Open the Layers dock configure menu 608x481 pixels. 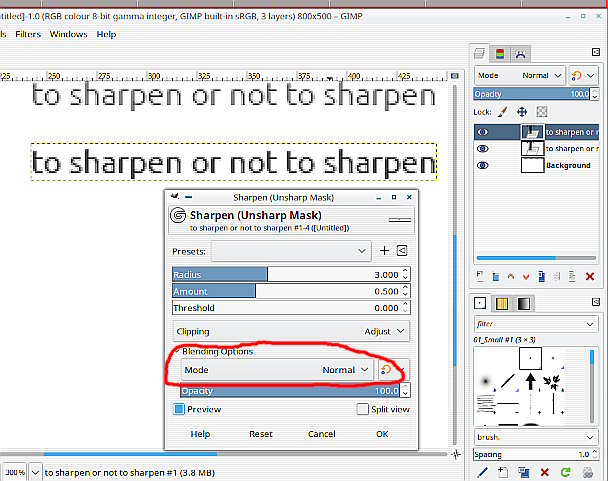[596, 52]
